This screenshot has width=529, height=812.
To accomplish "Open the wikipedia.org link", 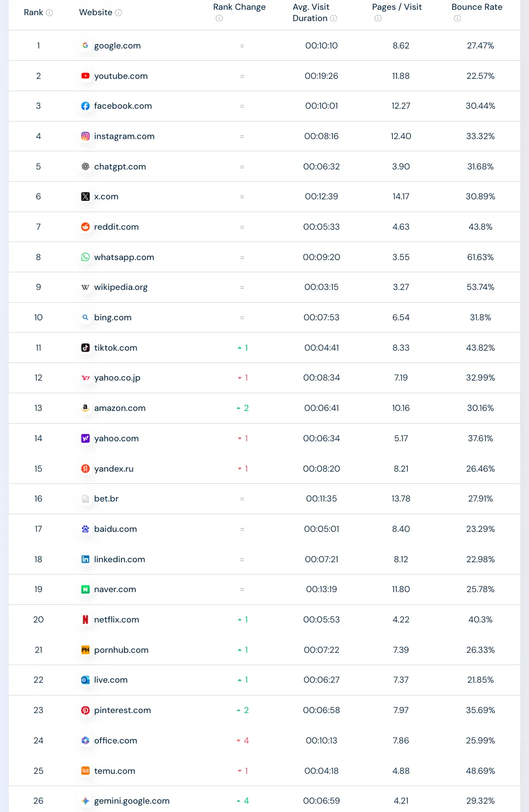I will (x=120, y=287).
